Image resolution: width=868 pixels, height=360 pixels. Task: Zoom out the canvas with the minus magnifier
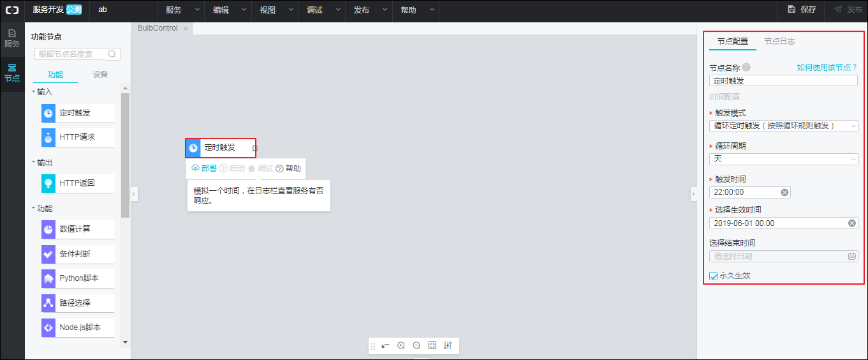416,345
